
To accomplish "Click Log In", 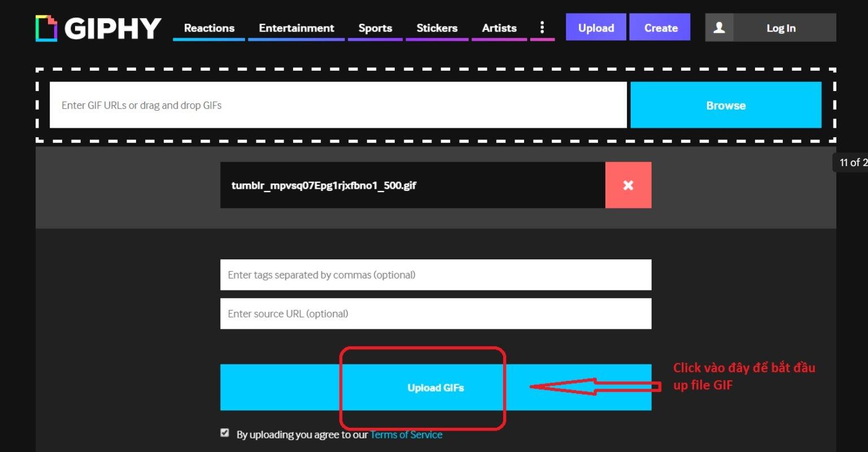I will [x=781, y=28].
